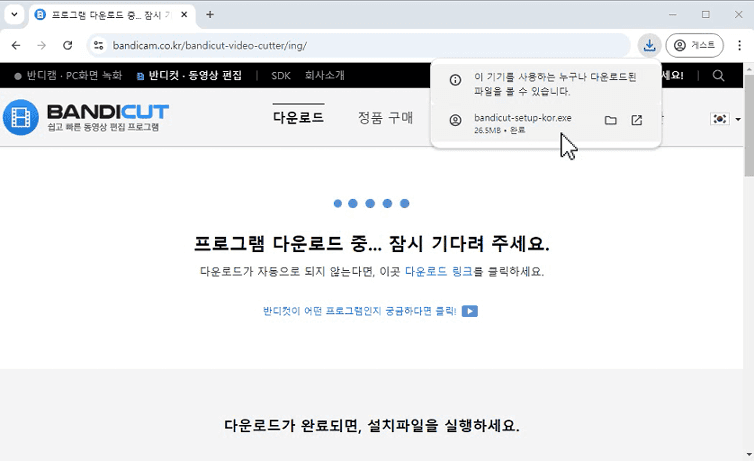This screenshot has width=754, height=461.
Task: Open the Korean flag language dropdown
Action: pos(725,119)
